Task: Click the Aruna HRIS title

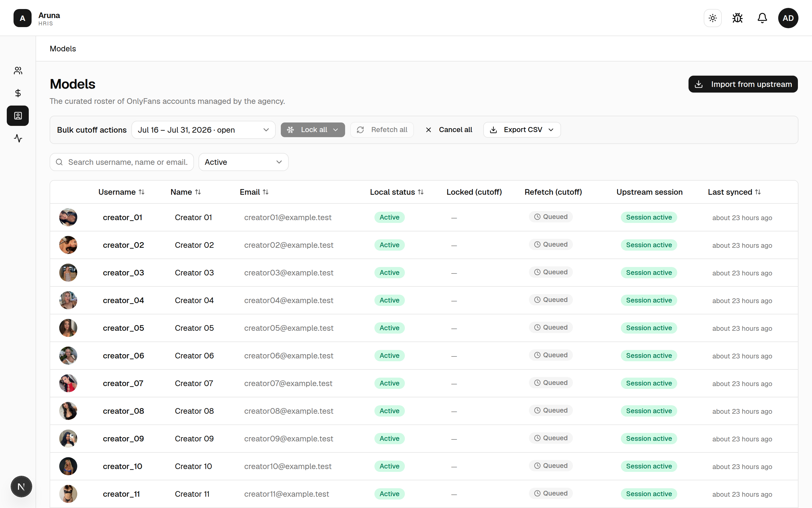Action: click(x=49, y=19)
